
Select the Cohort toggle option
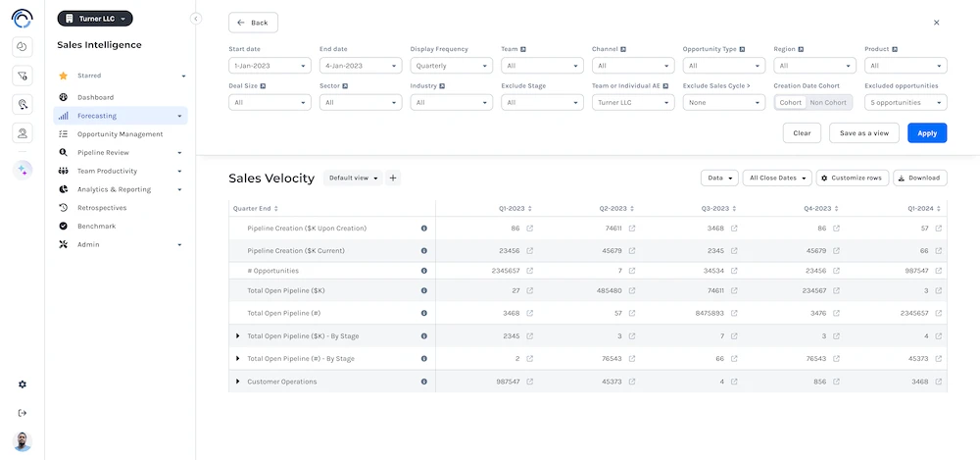(790, 102)
